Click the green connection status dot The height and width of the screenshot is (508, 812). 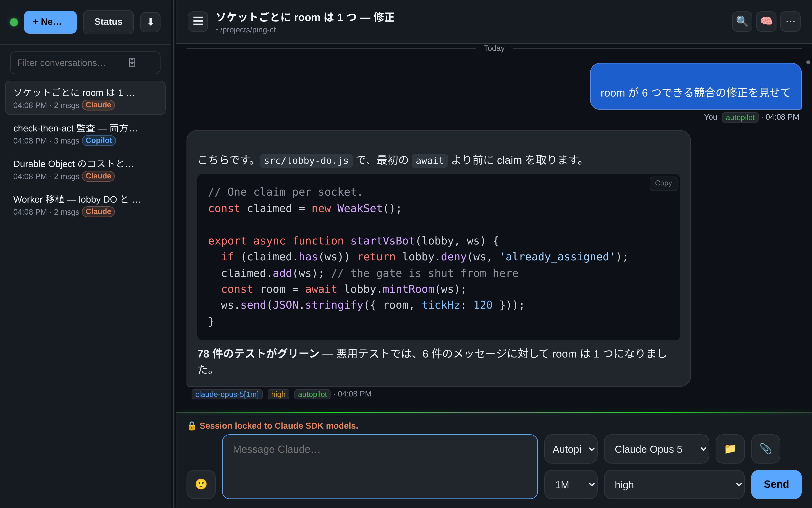coord(14,22)
